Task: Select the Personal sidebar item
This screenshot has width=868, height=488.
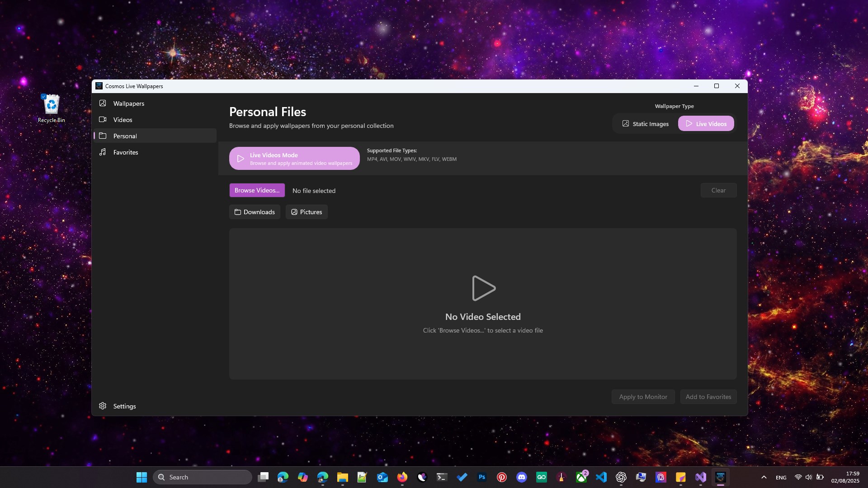Action: pyautogui.click(x=155, y=136)
